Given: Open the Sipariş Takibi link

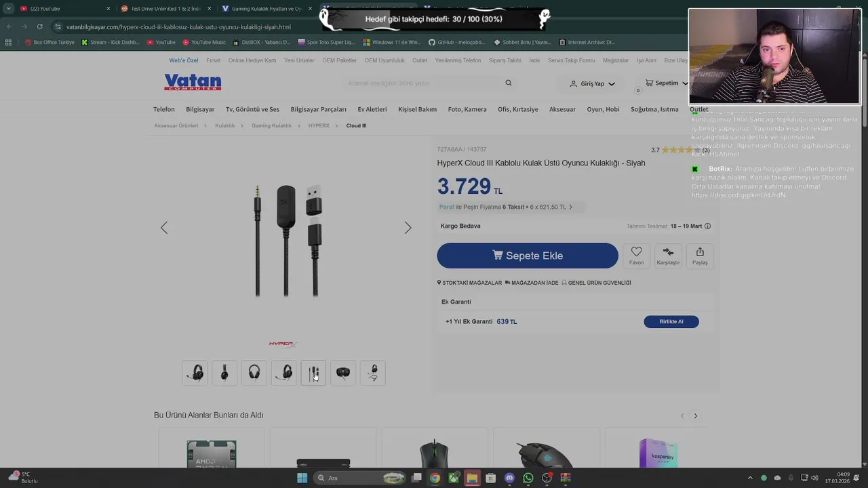Looking at the screenshot, I should click(505, 60).
